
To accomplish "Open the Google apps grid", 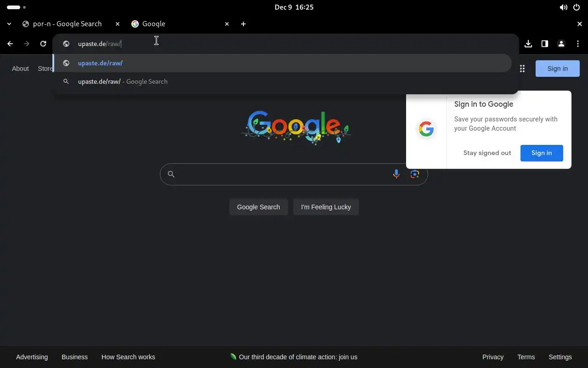I will [x=522, y=69].
